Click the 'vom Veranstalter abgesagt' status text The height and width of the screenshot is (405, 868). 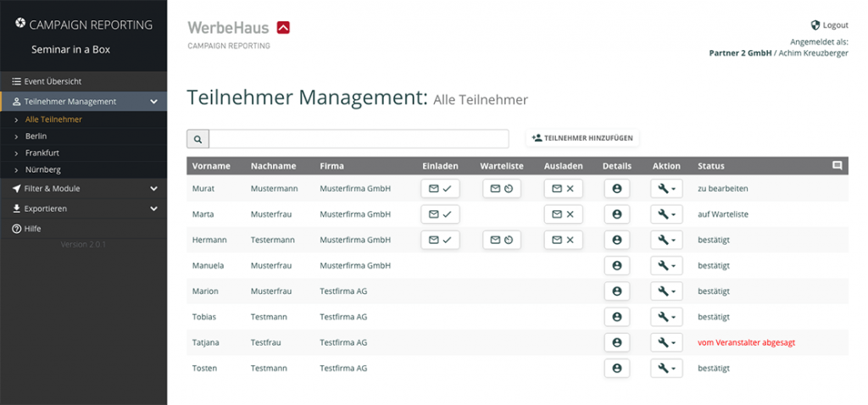pyautogui.click(x=746, y=342)
